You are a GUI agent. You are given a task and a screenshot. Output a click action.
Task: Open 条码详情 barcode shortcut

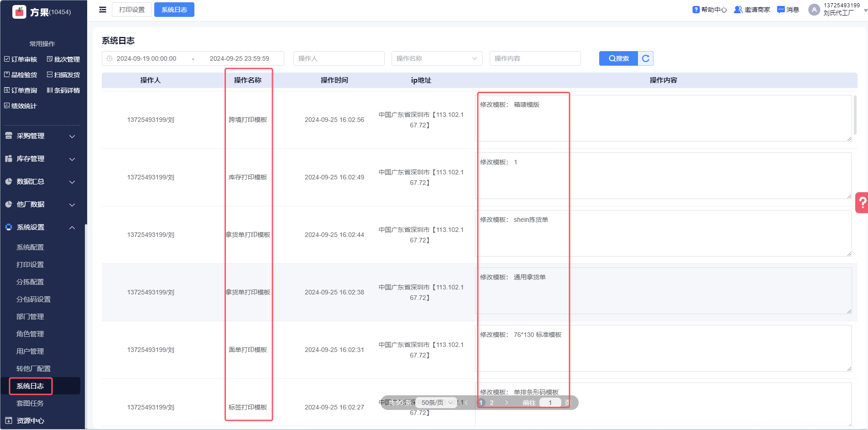pyautogui.click(x=63, y=90)
